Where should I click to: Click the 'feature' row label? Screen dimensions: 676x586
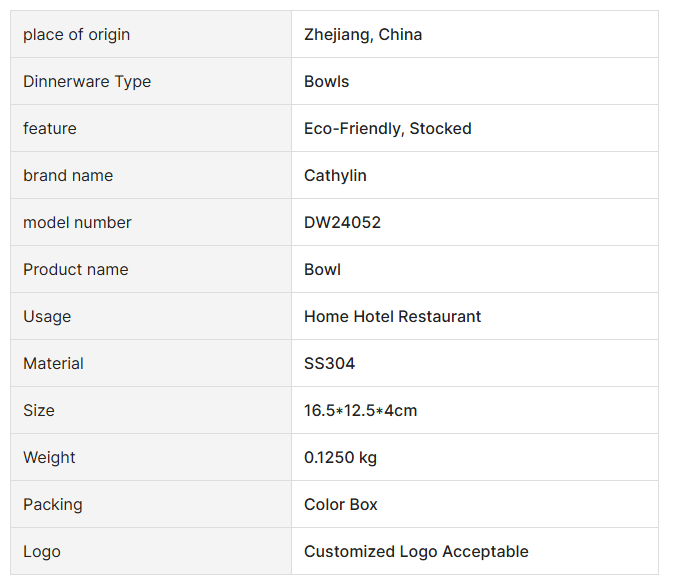click(x=50, y=129)
